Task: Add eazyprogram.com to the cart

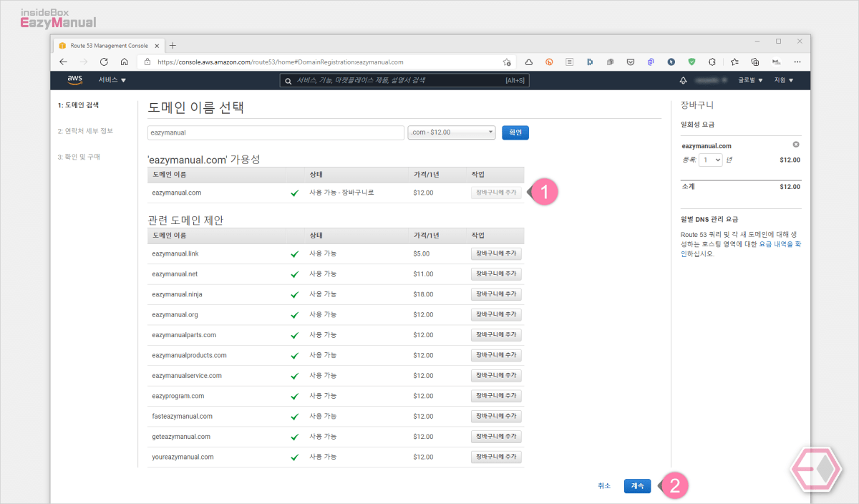Action: pyautogui.click(x=496, y=396)
